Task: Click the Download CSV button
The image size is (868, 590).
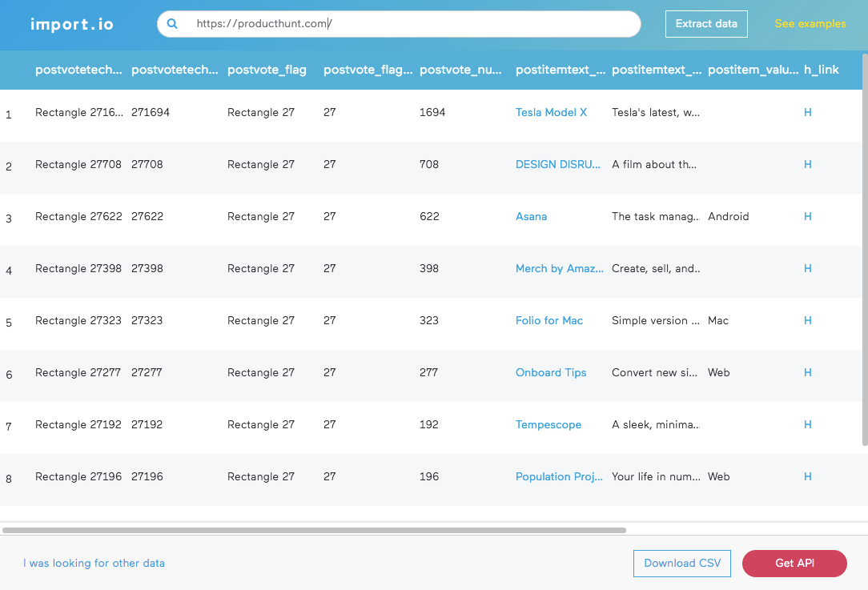Action: pyautogui.click(x=682, y=564)
